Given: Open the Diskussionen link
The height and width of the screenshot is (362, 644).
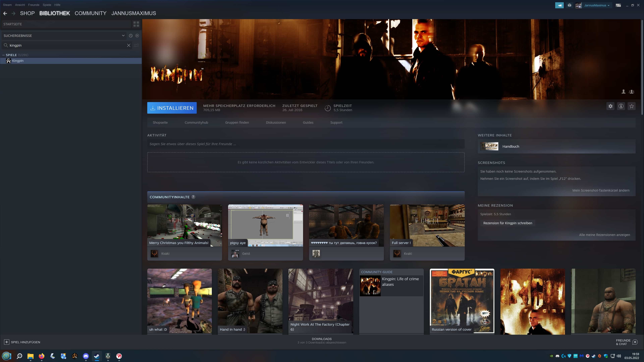Looking at the screenshot, I should click(x=276, y=122).
